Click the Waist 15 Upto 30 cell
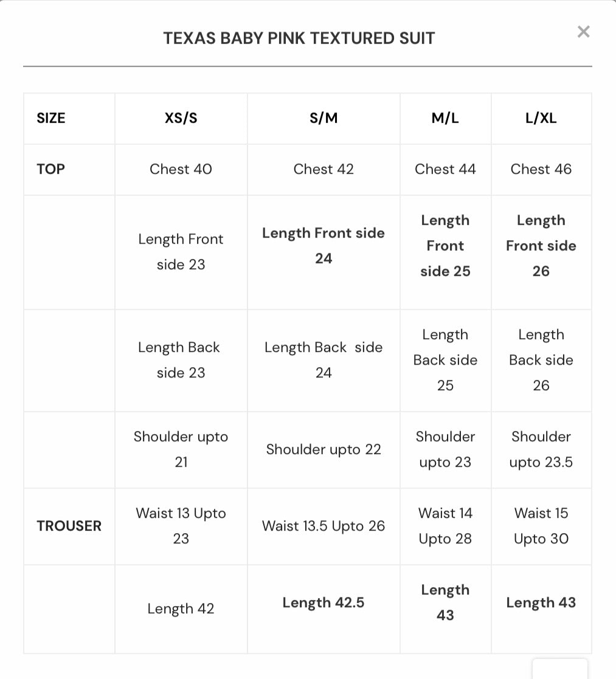 click(x=541, y=526)
